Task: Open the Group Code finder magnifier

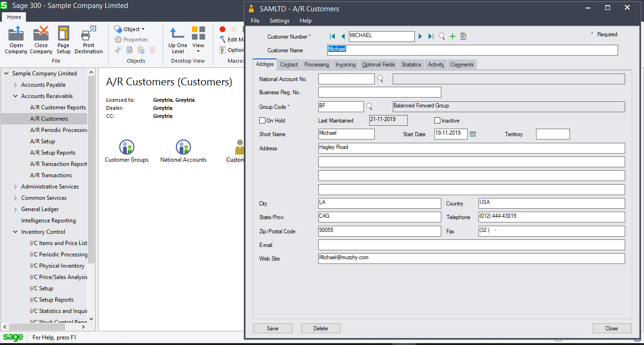Action: click(x=370, y=107)
